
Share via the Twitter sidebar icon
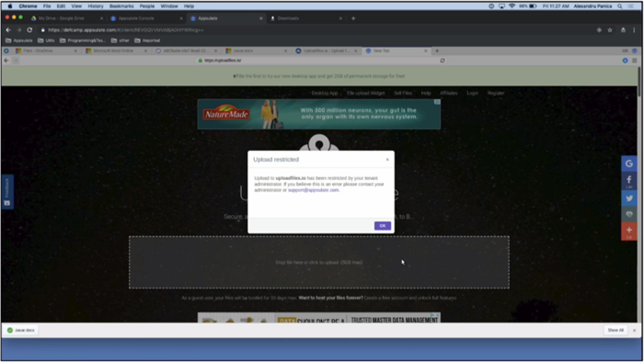pyautogui.click(x=628, y=198)
